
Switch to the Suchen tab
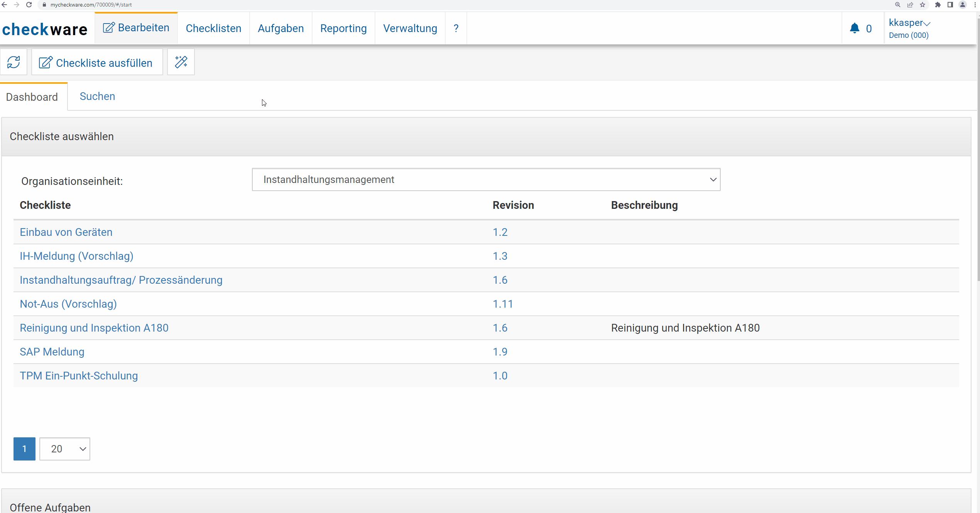(97, 97)
